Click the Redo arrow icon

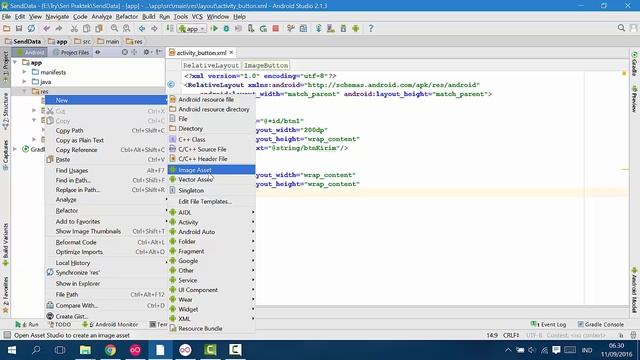pyautogui.click(x=59, y=28)
